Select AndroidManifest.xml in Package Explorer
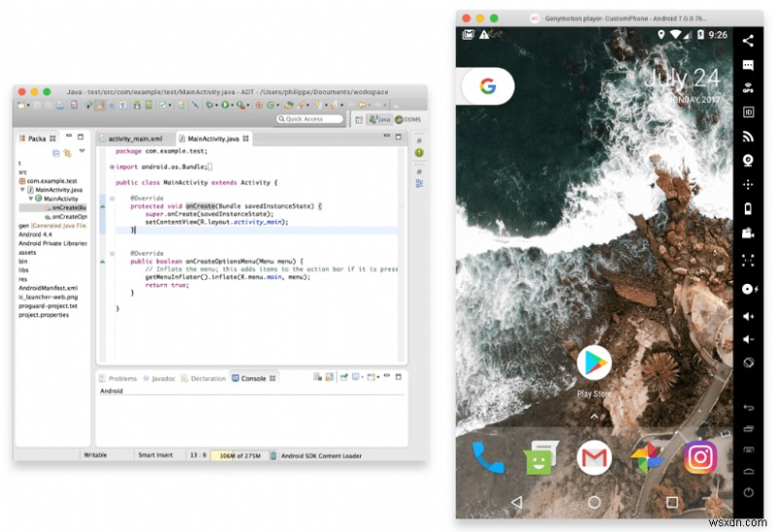778x532 pixels. tap(48, 288)
